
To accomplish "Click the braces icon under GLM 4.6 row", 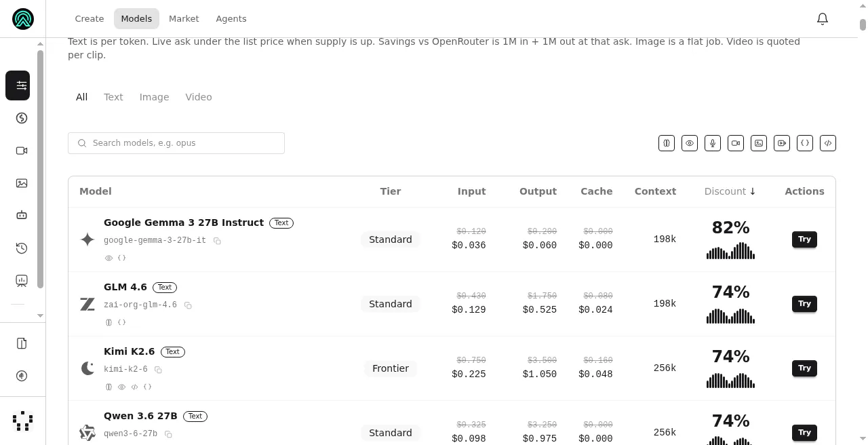I will pos(122,322).
